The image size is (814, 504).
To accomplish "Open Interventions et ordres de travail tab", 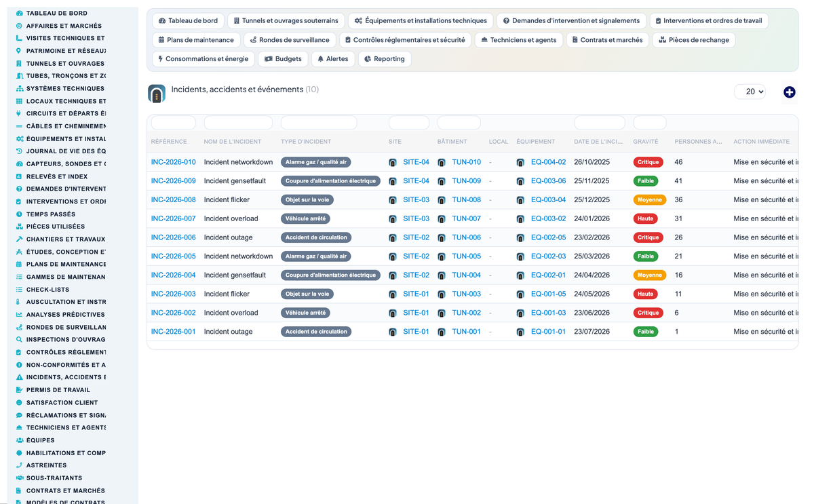I will click(709, 20).
